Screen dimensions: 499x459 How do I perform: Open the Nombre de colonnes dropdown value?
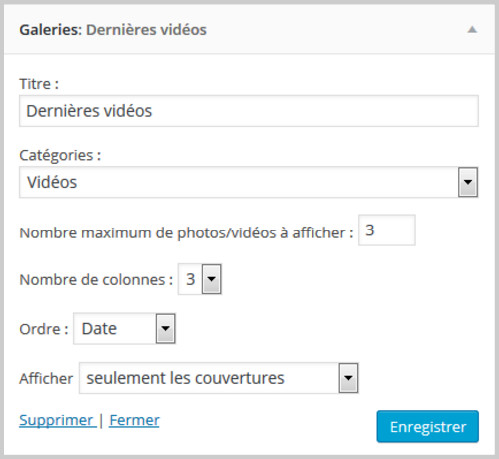(200, 279)
